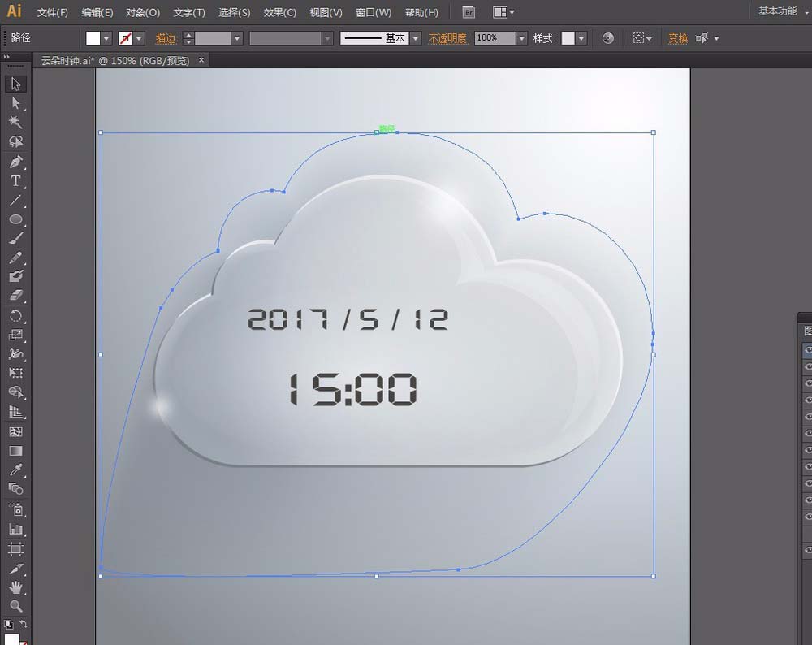This screenshot has width=812, height=645.
Task: Open Adobe Bridge via Br icon
Action: pos(469,12)
